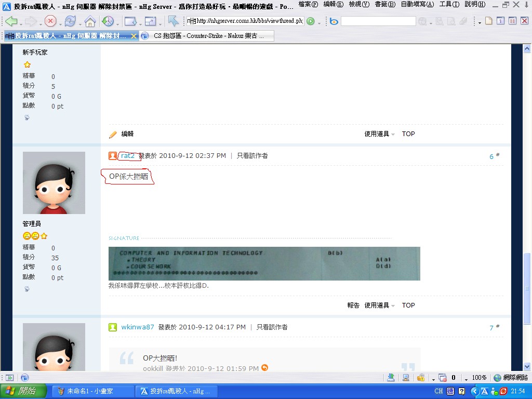Click the 報告 report link
The image size is (532, 399).
pos(353,305)
